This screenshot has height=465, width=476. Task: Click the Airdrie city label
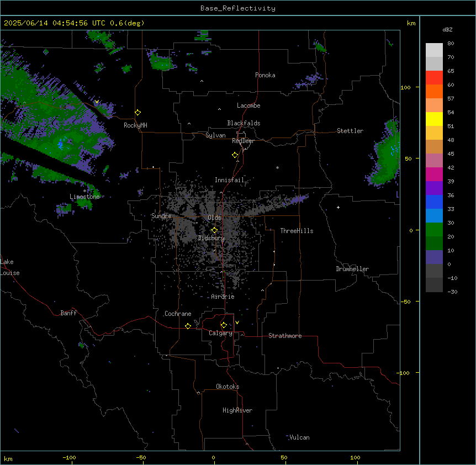pos(223,297)
